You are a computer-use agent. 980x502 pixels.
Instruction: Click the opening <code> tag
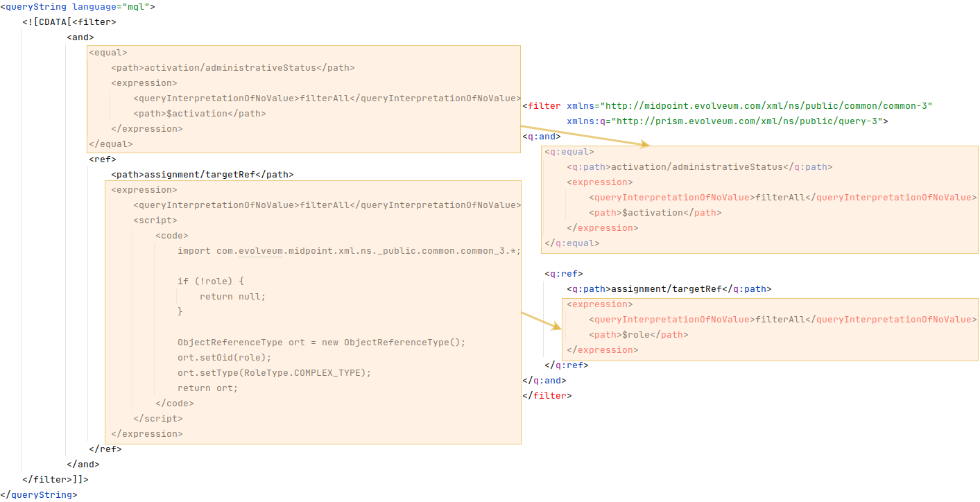click(x=172, y=236)
